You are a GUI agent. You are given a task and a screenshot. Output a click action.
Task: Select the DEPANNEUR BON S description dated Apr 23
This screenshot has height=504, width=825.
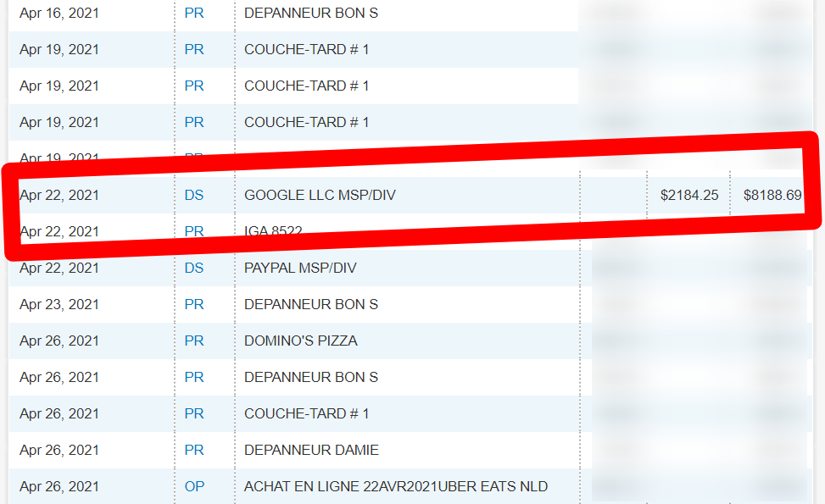pyautogui.click(x=311, y=305)
